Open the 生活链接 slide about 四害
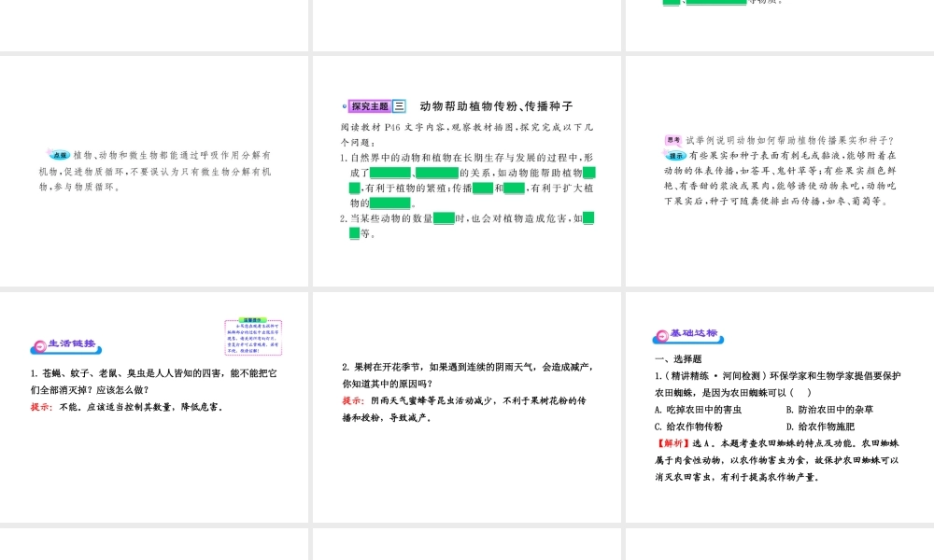This screenshot has width=934, height=560. tap(154, 407)
